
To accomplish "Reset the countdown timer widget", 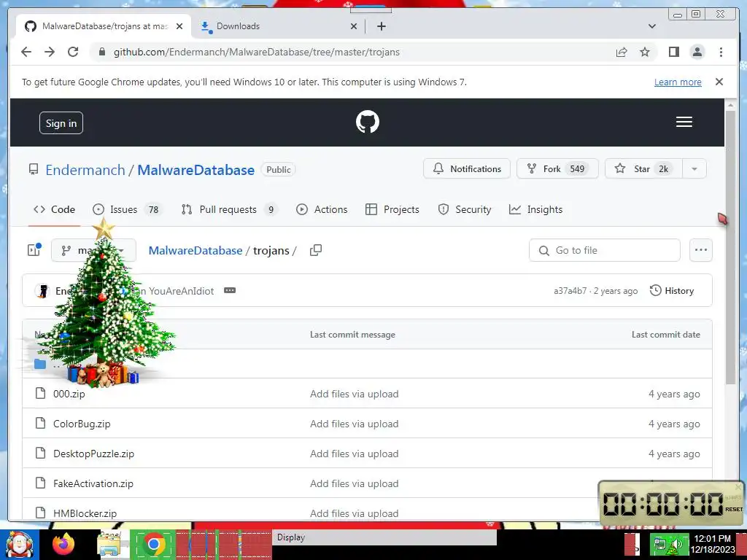I will tap(733, 509).
